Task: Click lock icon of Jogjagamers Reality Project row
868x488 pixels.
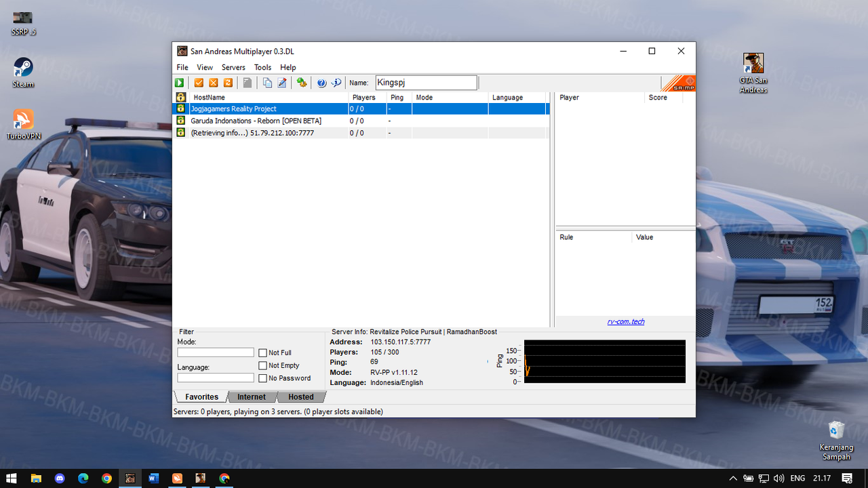Action: pos(180,108)
